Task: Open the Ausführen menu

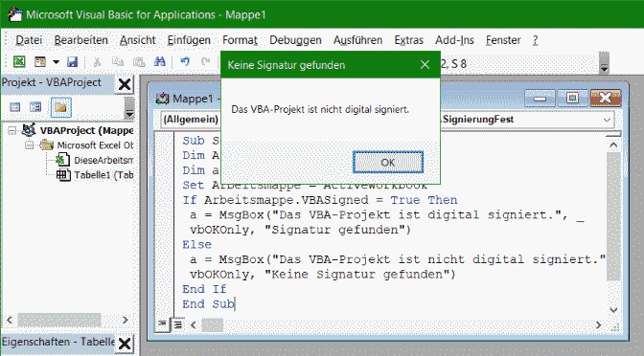Action: (x=357, y=40)
